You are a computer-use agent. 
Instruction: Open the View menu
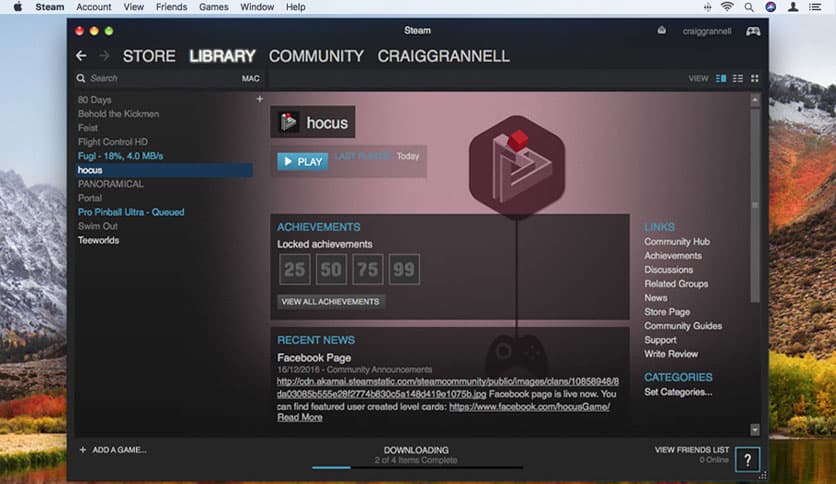[133, 7]
